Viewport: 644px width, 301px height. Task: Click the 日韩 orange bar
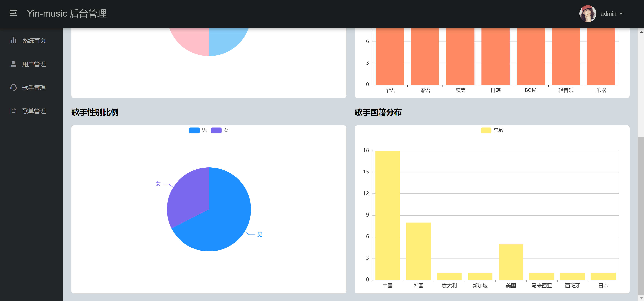pos(496,56)
